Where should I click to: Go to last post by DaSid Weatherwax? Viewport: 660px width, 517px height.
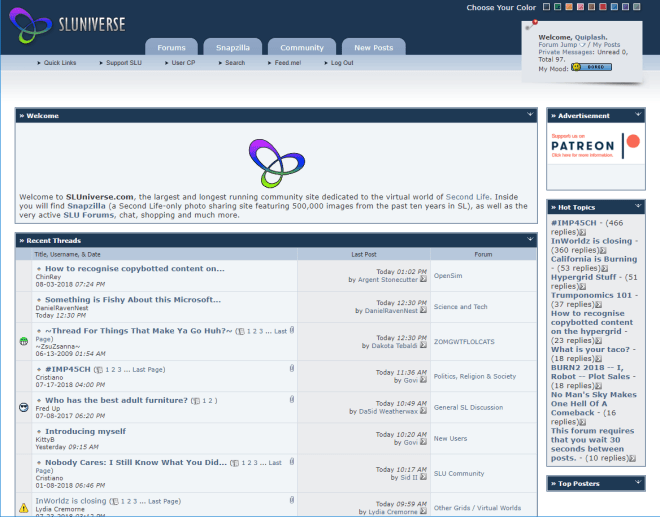[423, 411]
